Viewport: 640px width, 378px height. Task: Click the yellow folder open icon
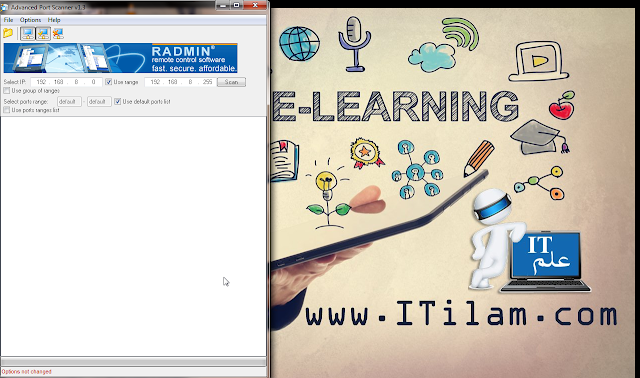tap(8, 33)
